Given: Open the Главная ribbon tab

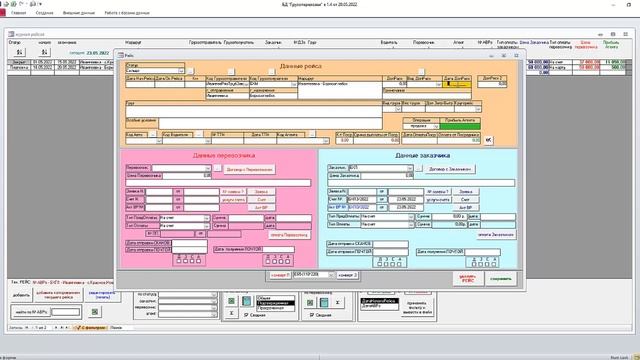Looking at the screenshot, I should point(19,13).
